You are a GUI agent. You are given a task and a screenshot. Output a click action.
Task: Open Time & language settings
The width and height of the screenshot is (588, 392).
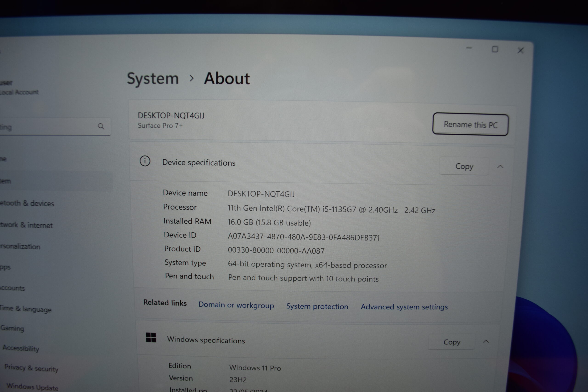tap(26, 309)
